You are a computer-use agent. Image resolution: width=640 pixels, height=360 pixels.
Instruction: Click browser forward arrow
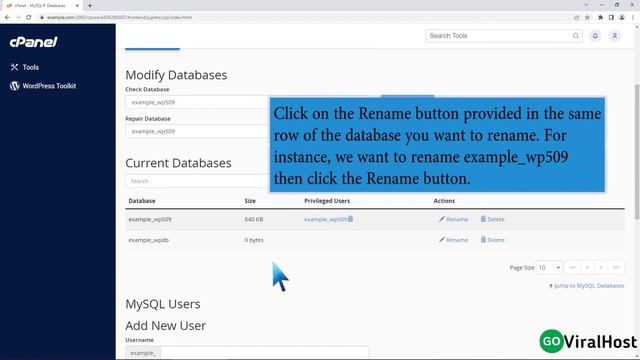click(18, 18)
